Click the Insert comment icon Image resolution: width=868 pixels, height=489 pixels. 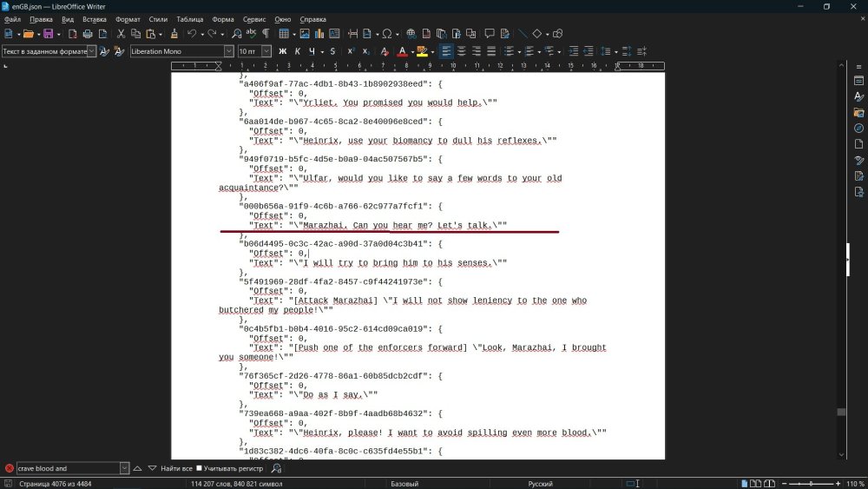coord(490,34)
